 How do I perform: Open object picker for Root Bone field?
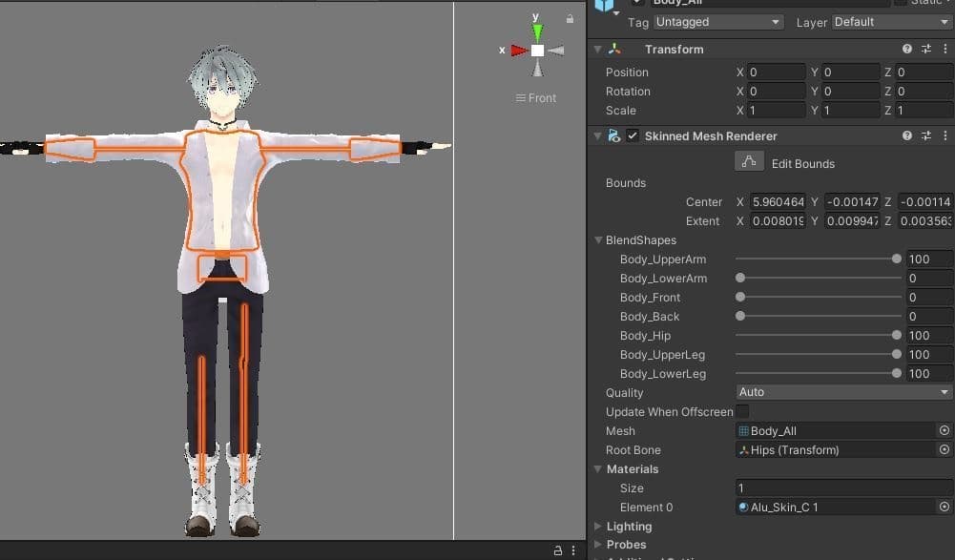click(945, 450)
